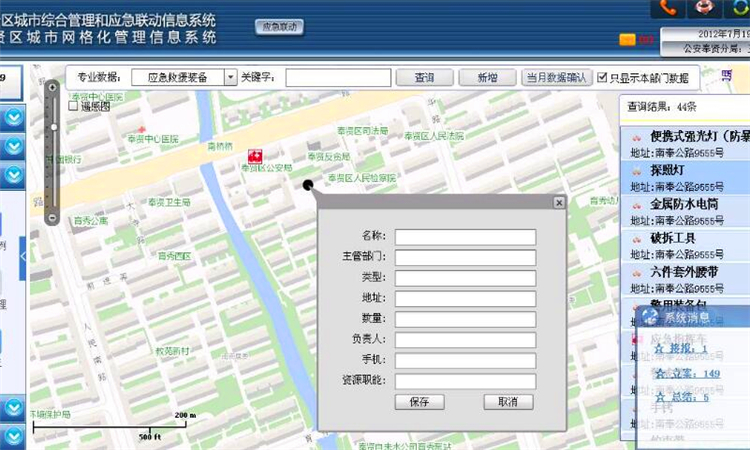This screenshot has height=450, width=750.
Task: Click the black location pin on map
Action: 308,185
